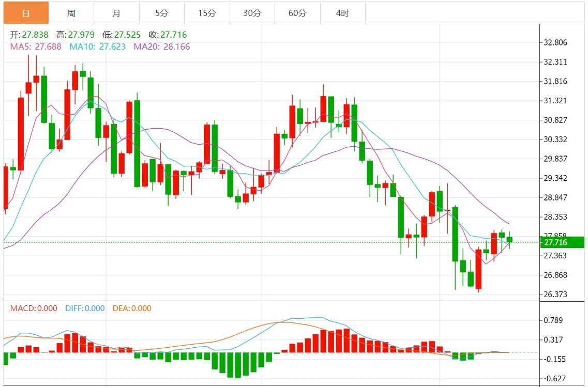The width and height of the screenshot is (588, 387).
Task: Click the 收:27.716 close value
Action: point(168,35)
